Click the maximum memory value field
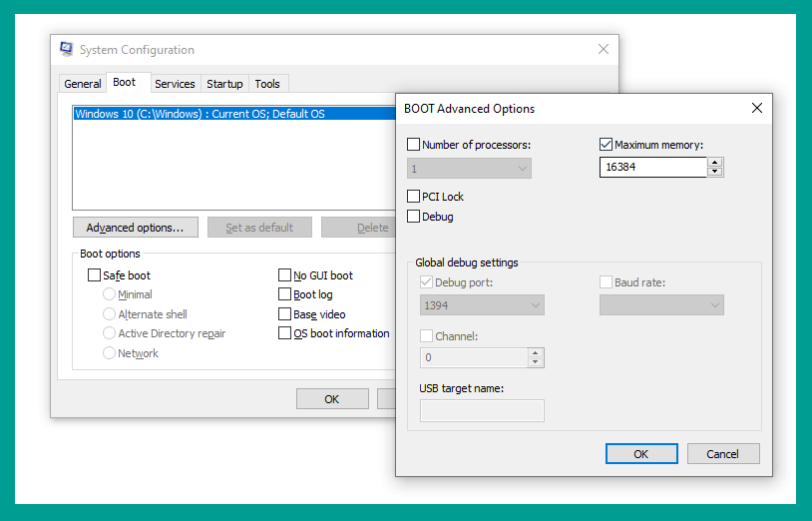 [x=653, y=167]
